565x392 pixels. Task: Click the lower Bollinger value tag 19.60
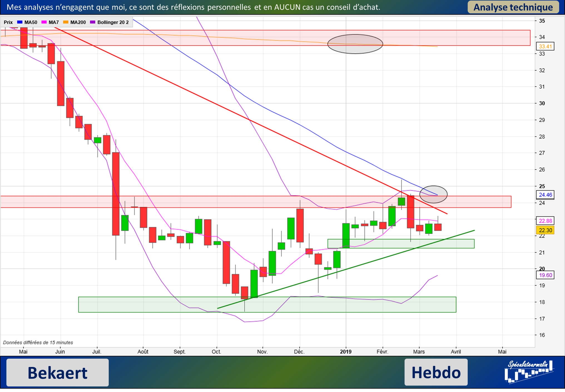click(x=545, y=275)
